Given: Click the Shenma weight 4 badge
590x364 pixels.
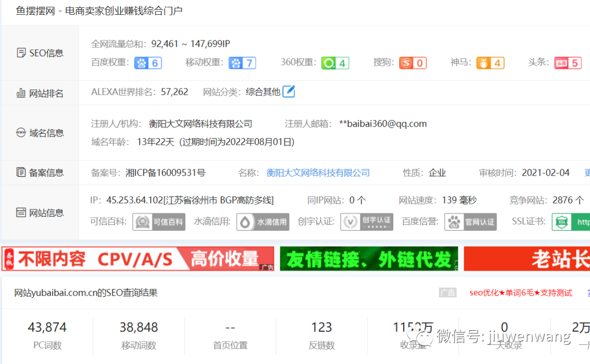Looking at the screenshot, I should pos(490,63).
